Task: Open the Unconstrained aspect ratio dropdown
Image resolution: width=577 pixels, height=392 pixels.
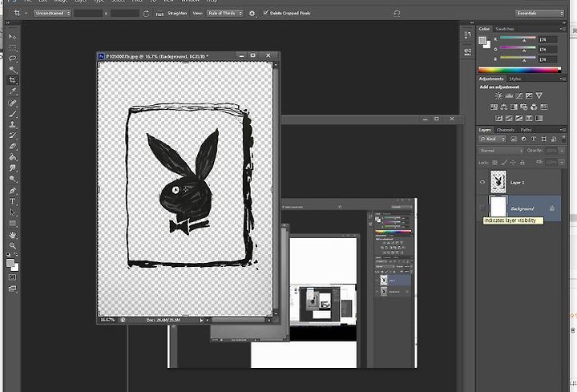Action: point(52,14)
